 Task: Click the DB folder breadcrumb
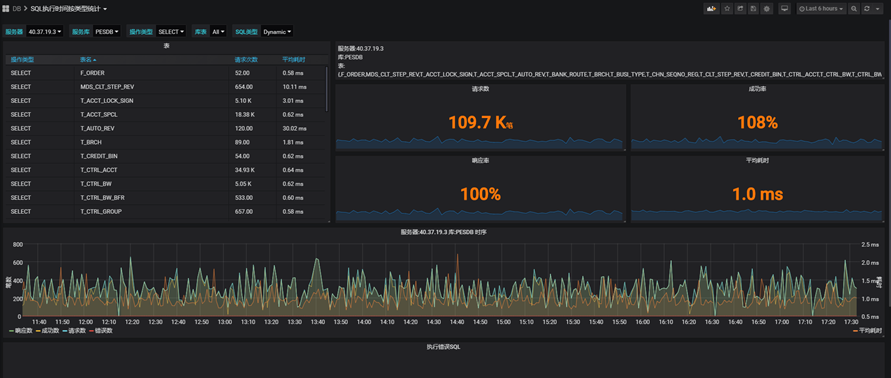[x=16, y=9]
